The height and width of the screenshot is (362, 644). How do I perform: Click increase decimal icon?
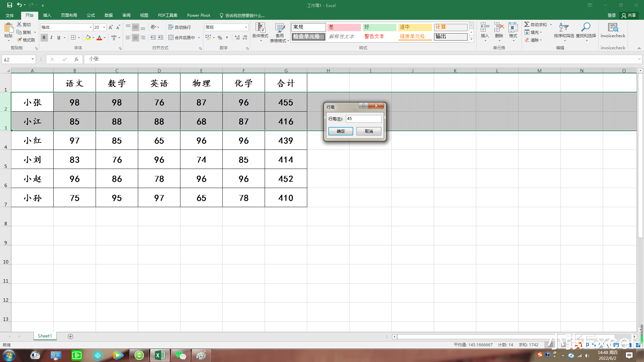(x=237, y=38)
